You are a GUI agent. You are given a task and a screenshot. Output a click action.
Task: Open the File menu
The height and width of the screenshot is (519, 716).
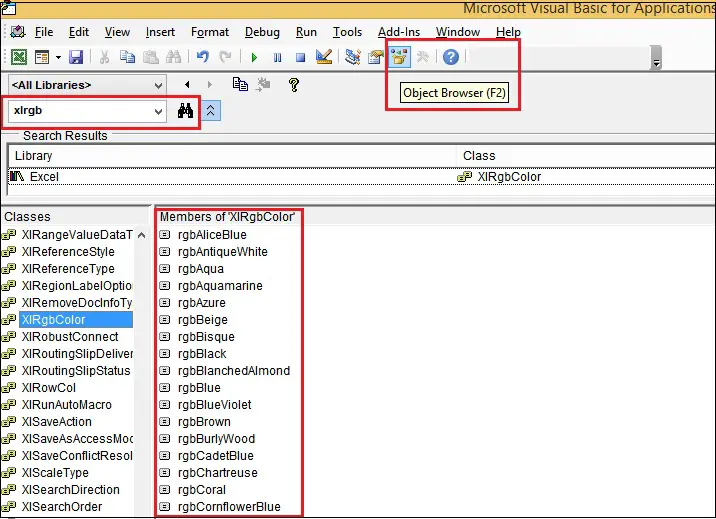pos(44,32)
